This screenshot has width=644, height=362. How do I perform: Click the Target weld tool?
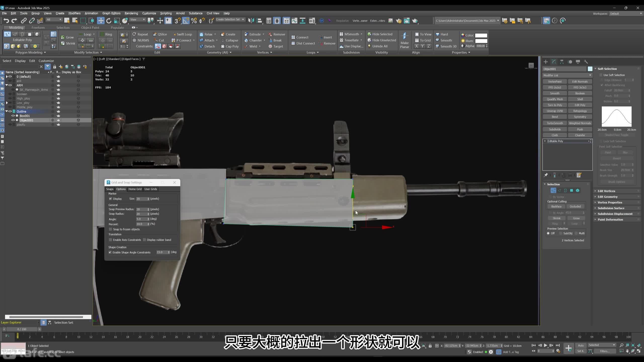pos(276,46)
